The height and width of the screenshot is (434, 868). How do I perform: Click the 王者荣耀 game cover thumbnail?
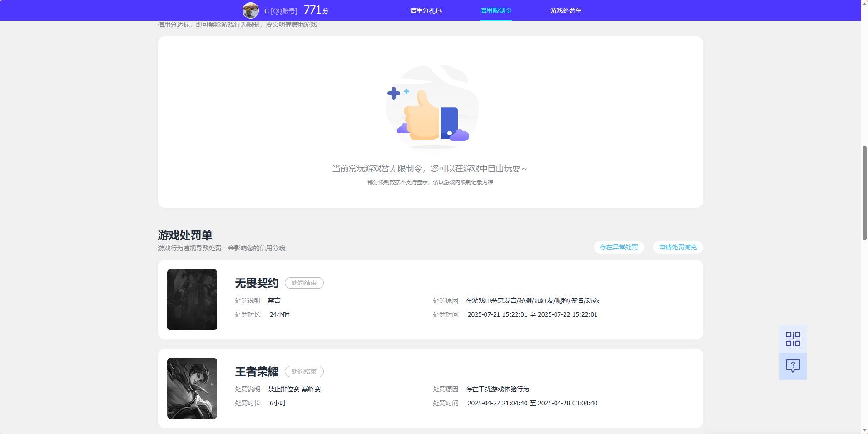point(192,388)
